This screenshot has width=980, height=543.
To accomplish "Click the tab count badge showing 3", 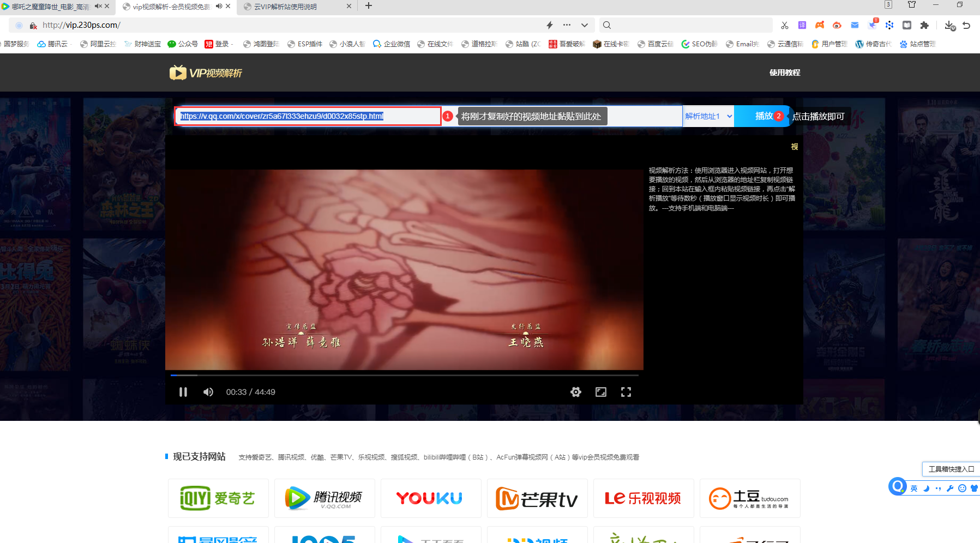I will pos(888,4).
